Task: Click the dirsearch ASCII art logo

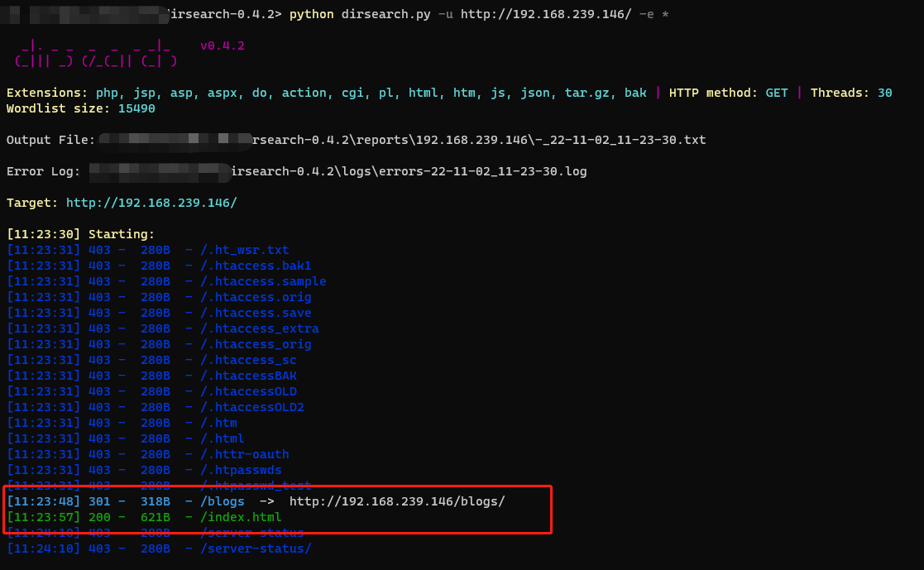Action: tap(96, 53)
